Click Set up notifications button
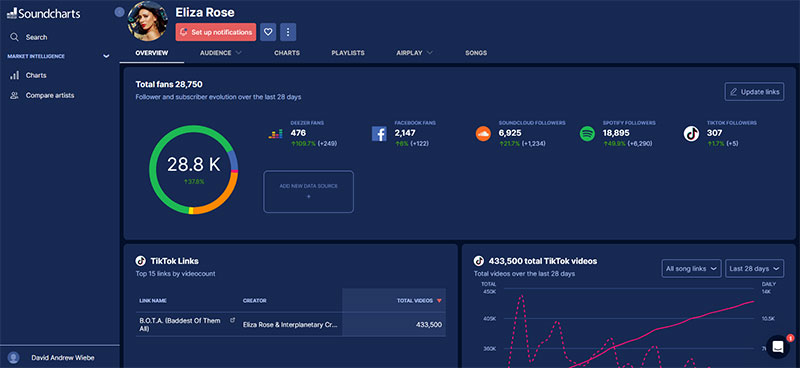 click(216, 32)
